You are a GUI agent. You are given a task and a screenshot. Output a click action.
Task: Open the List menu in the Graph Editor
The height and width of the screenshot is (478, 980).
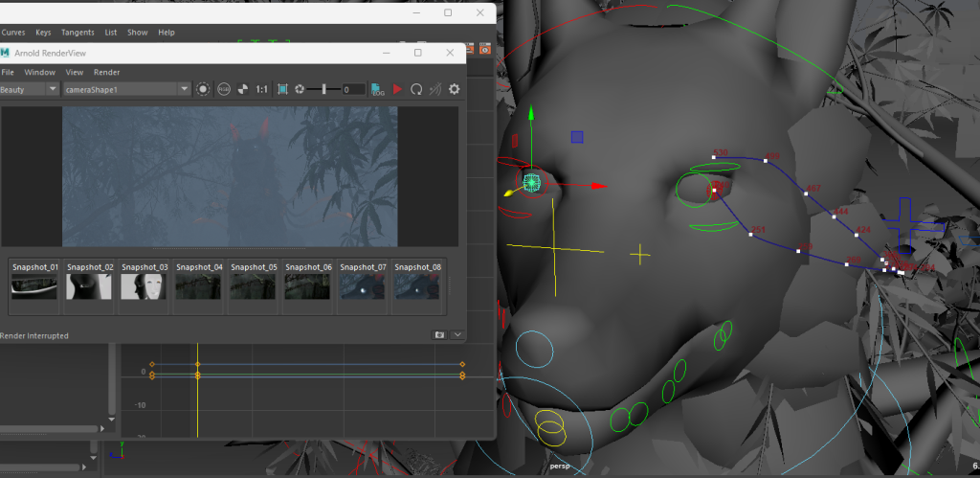pyautogui.click(x=111, y=33)
